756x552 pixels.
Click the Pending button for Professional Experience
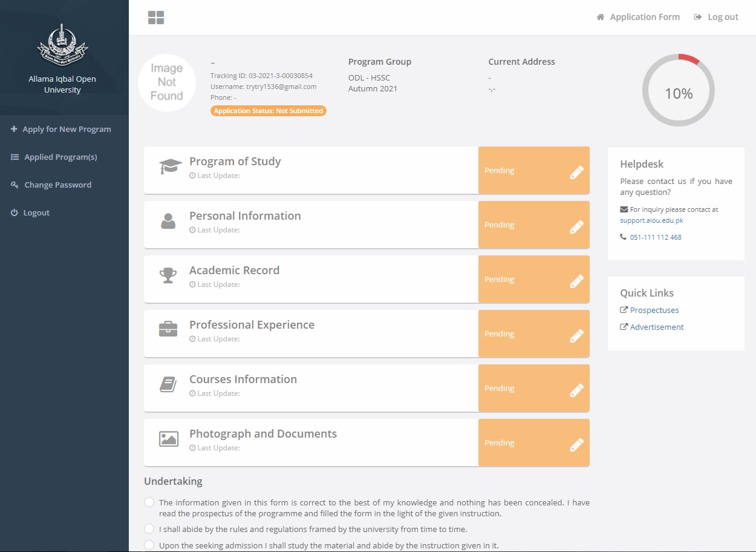coord(534,333)
